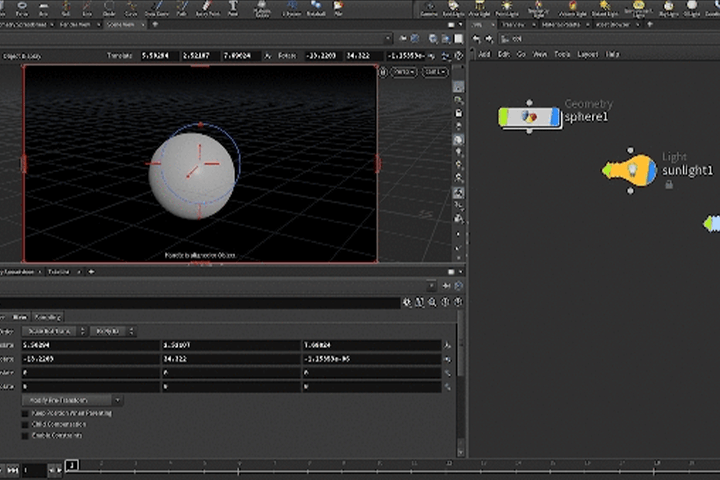Create a Distant Light from the shelf
Viewport: 720px width, 480px height.
[605, 8]
